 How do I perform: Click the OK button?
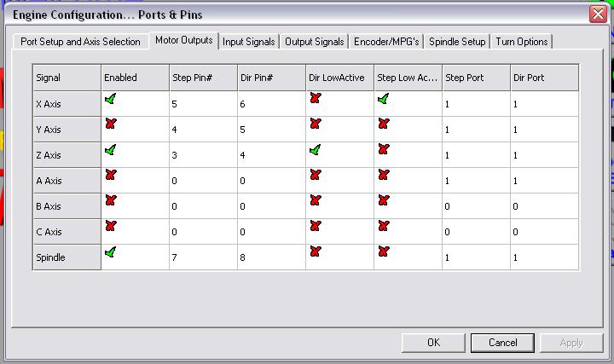tap(433, 342)
